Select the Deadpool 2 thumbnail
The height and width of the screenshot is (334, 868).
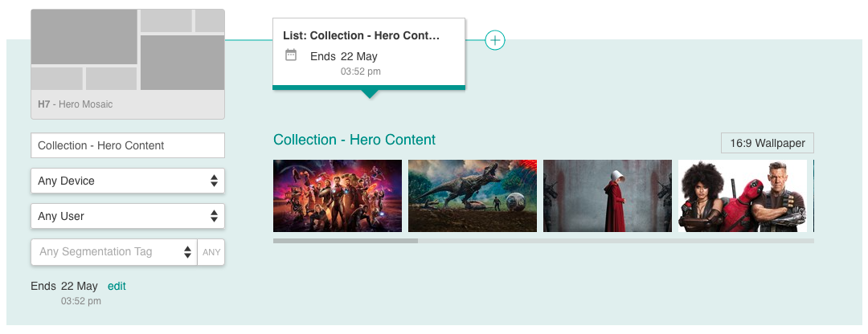[x=743, y=196]
